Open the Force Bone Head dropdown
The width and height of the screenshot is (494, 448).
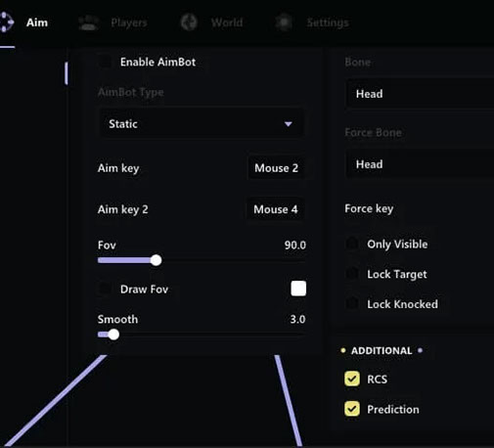pyautogui.click(x=420, y=164)
